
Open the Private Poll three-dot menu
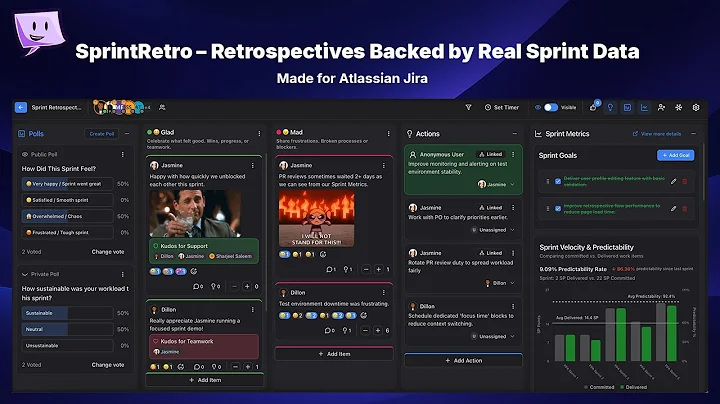123,275
